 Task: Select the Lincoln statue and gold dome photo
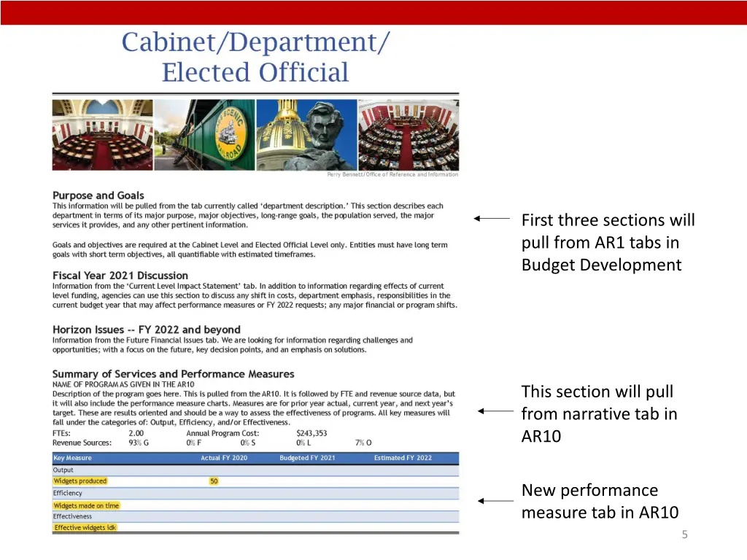tap(306, 135)
